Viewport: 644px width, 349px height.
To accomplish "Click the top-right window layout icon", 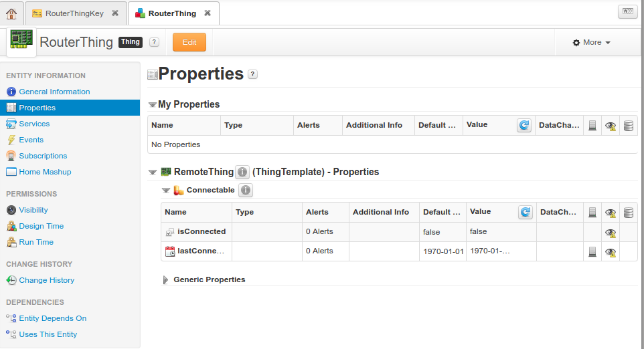I will pyautogui.click(x=627, y=11).
